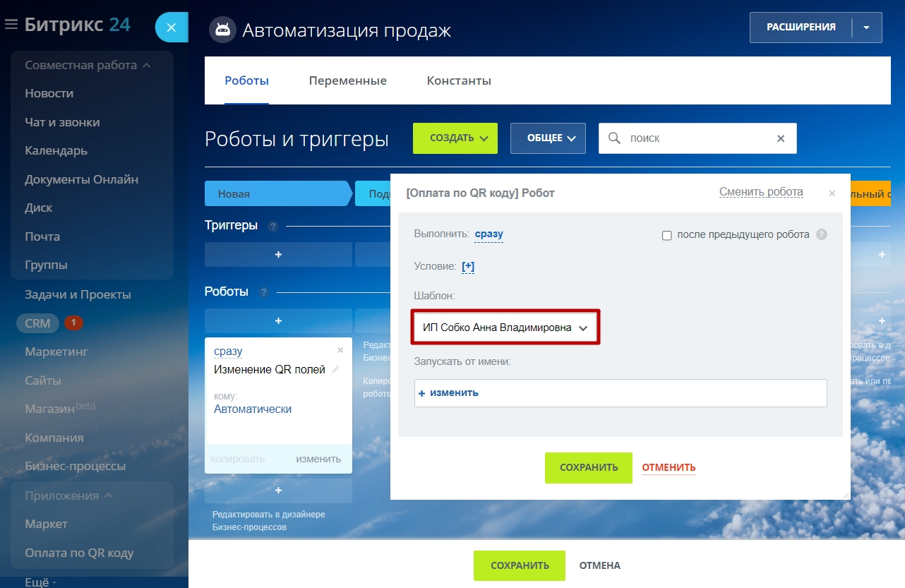Image resolution: width=905 pixels, height=588 pixels.
Task: Click the robot icon beside Автоматизация продаж
Action: [x=222, y=30]
